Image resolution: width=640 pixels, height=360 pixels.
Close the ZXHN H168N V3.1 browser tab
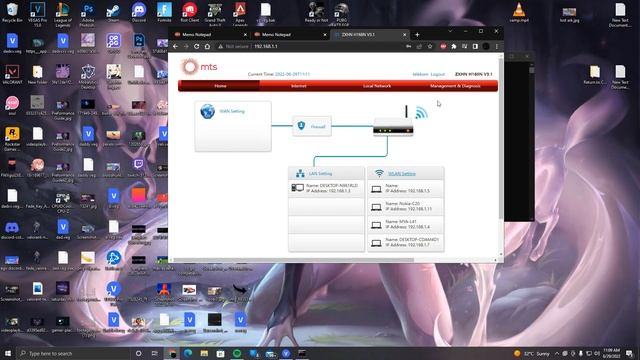(404, 35)
